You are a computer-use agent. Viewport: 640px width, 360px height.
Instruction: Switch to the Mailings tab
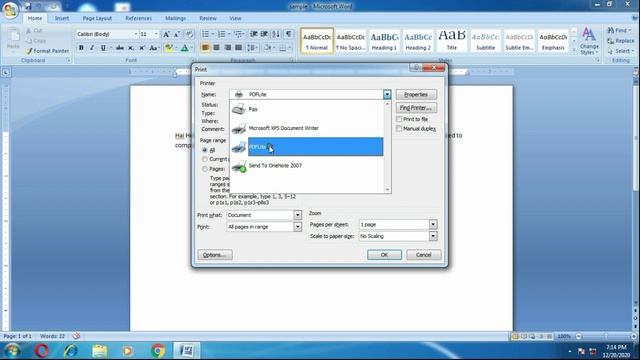click(x=176, y=18)
